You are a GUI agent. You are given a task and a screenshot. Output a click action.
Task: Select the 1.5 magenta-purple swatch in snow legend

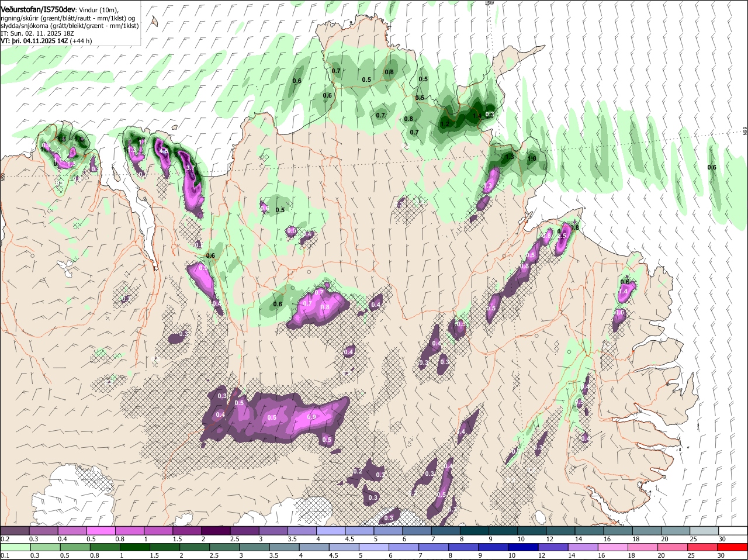coord(187,531)
